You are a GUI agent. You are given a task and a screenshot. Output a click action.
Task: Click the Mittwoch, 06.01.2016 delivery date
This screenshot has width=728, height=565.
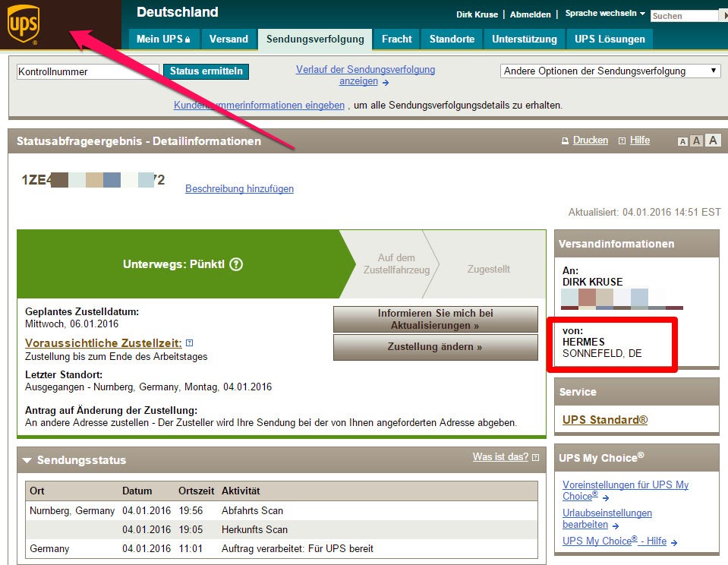(71, 324)
